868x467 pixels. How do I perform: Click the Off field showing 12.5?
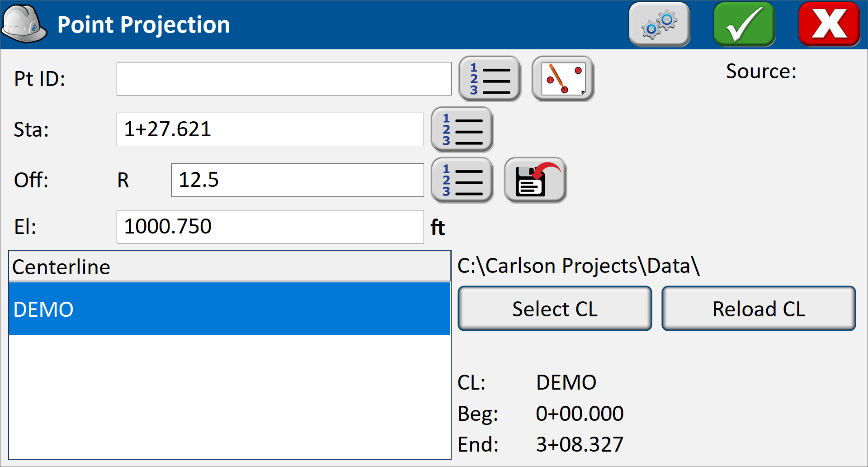pos(297,180)
